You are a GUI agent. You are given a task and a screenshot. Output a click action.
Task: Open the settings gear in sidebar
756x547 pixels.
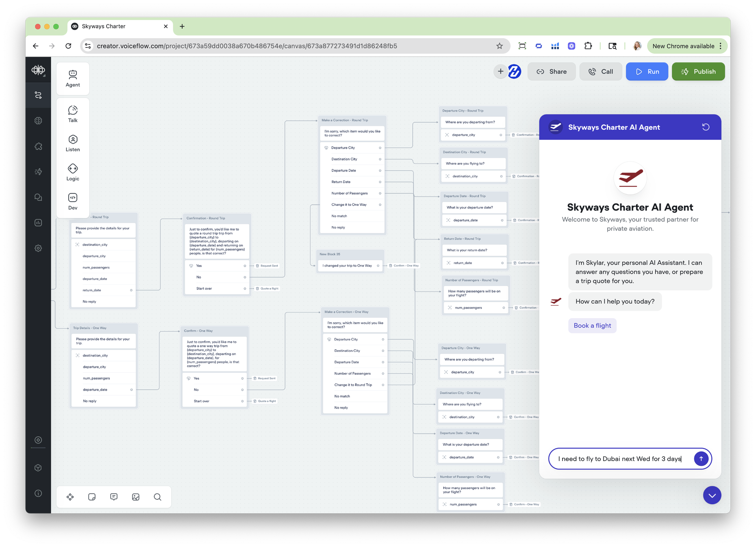pos(38,248)
